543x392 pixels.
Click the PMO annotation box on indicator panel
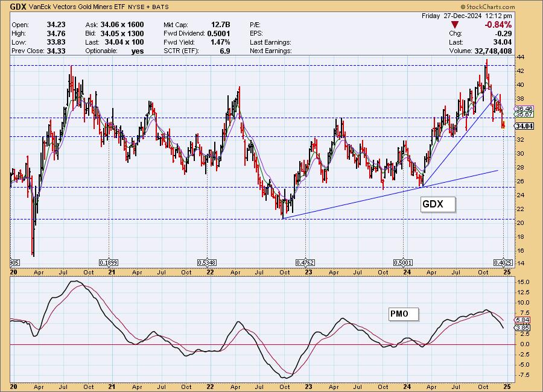[404, 314]
